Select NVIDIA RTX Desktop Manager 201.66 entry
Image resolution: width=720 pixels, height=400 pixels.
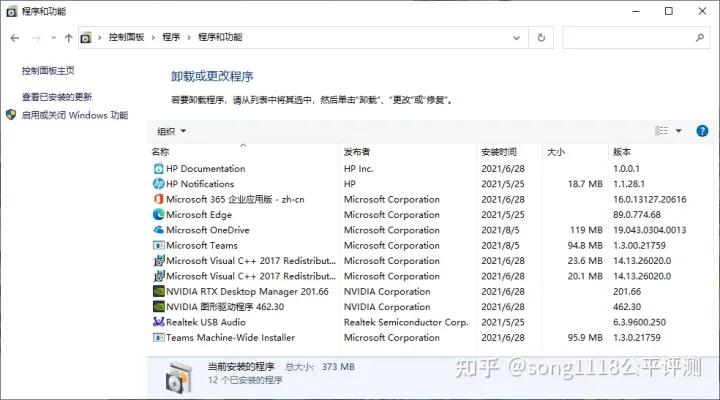click(x=247, y=291)
